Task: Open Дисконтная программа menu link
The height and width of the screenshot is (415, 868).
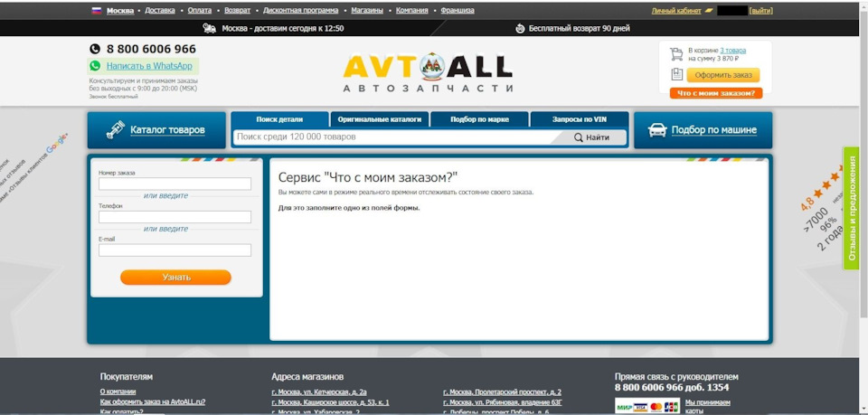Action: pos(300,11)
